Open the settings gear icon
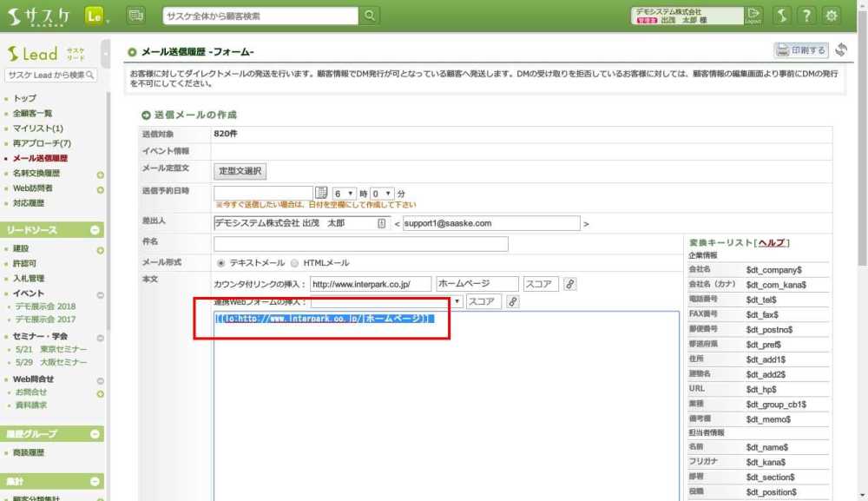The image size is (868, 501). pyautogui.click(x=832, y=16)
